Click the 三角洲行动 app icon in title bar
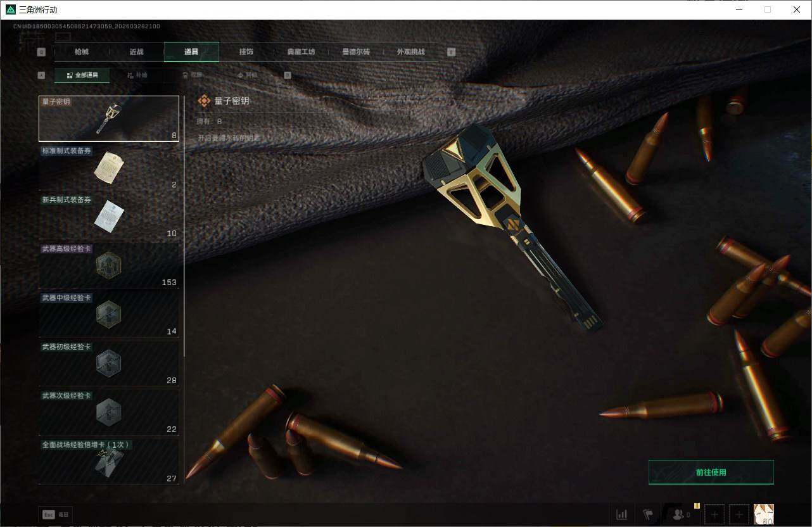This screenshot has height=527, width=812. pyautogui.click(x=10, y=10)
